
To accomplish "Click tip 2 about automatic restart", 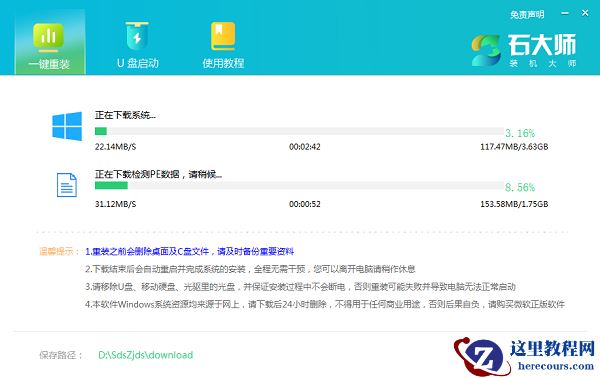I will tap(250, 269).
